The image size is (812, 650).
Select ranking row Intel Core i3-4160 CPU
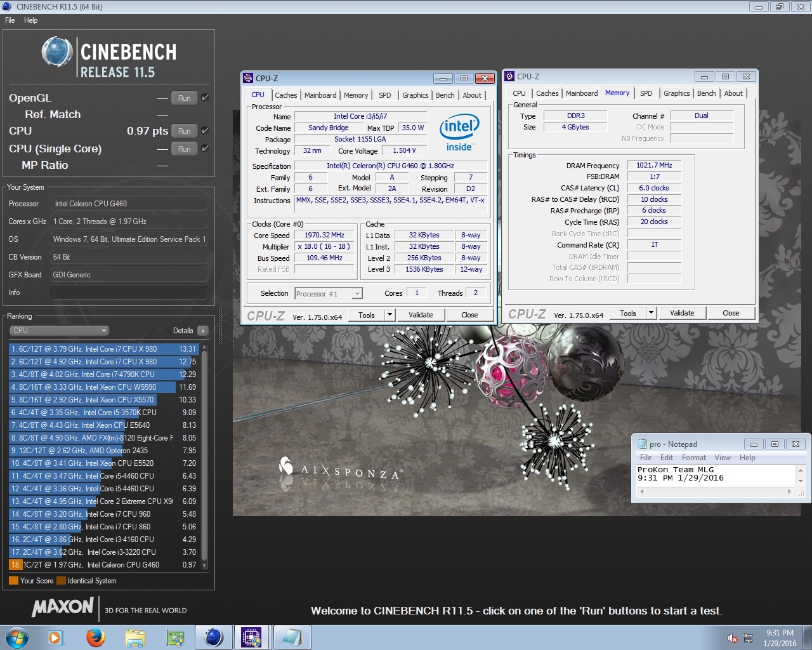pyautogui.click(x=103, y=540)
